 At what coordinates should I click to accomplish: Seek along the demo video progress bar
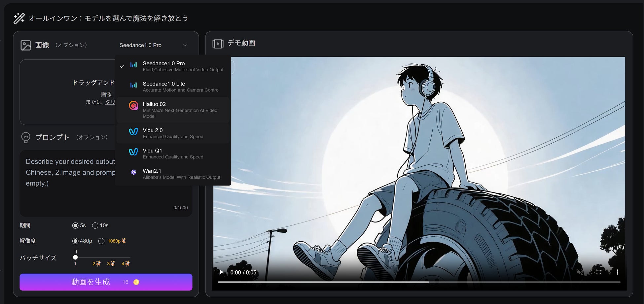pyautogui.click(x=419, y=282)
